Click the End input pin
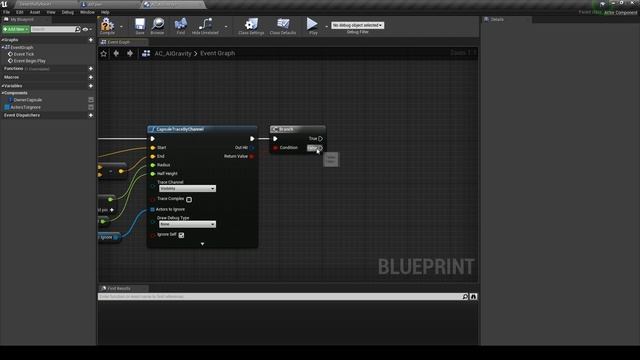 (153, 156)
